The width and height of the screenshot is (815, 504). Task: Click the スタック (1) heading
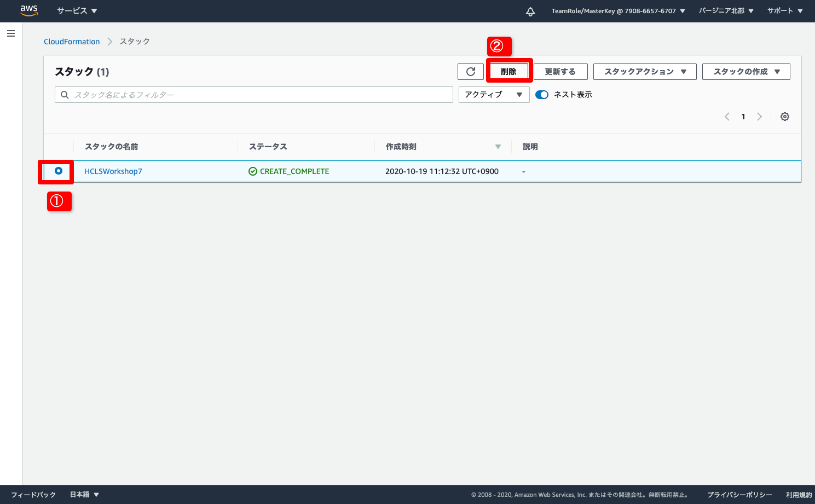click(82, 72)
